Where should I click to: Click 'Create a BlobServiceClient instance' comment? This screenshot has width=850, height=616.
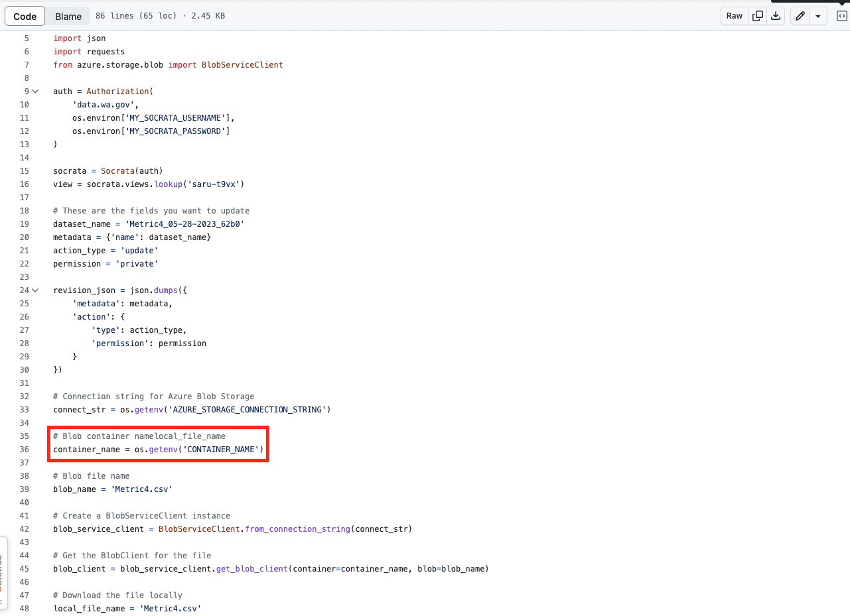[x=142, y=516]
